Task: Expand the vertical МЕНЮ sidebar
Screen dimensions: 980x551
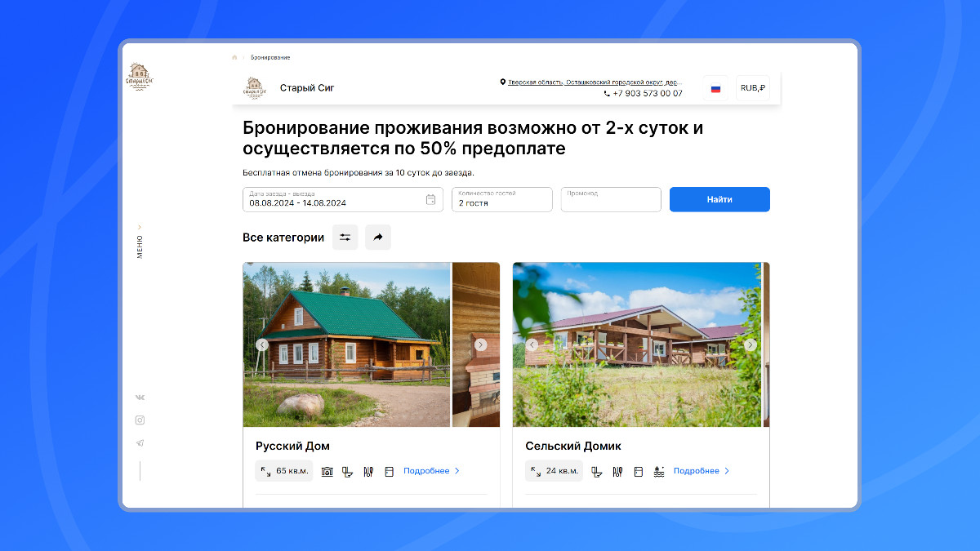Action: coord(140,242)
